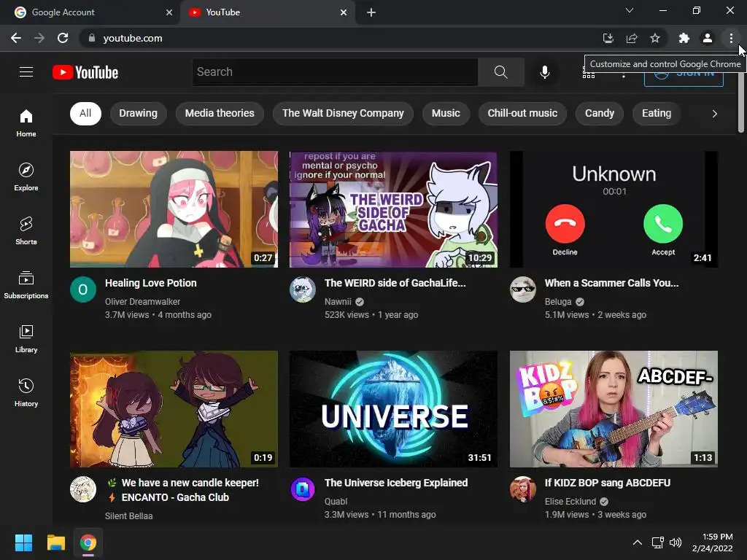Open Chrome profile avatar icon

pyautogui.click(x=708, y=38)
